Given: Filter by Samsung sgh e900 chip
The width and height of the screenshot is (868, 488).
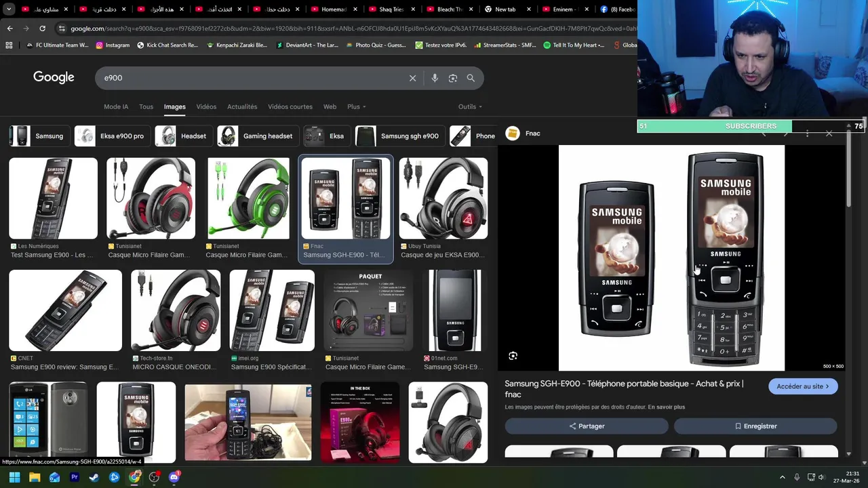Looking at the screenshot, I should tap(399, 136).
